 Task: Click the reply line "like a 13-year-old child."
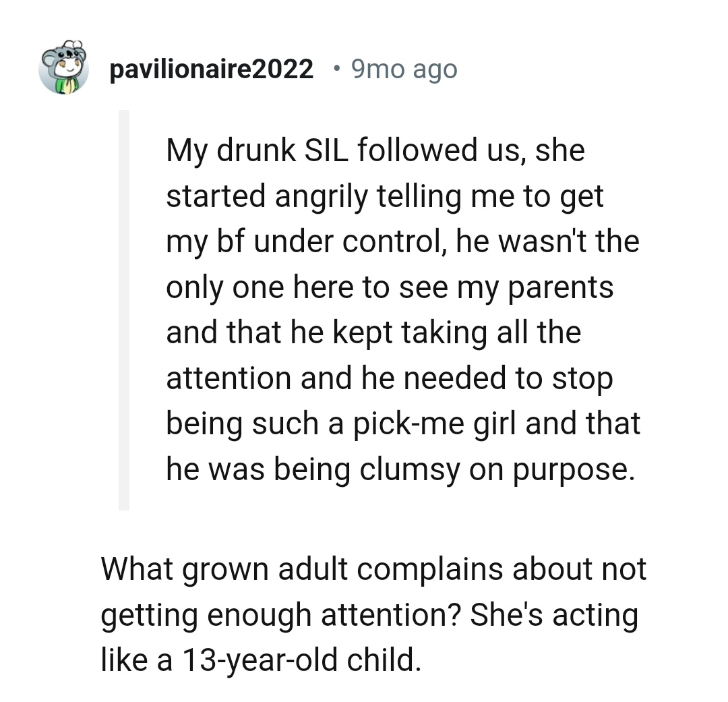[260, 660]
